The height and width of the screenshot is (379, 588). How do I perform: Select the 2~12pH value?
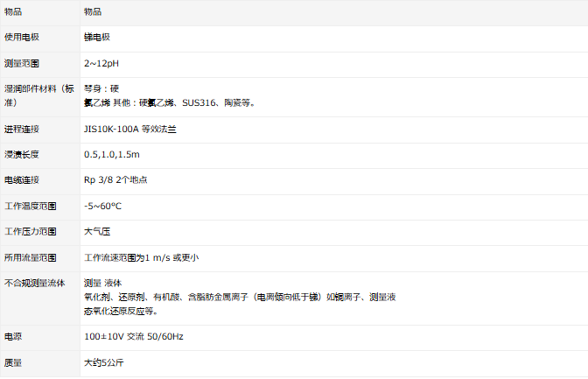click(x=101, y=63)
